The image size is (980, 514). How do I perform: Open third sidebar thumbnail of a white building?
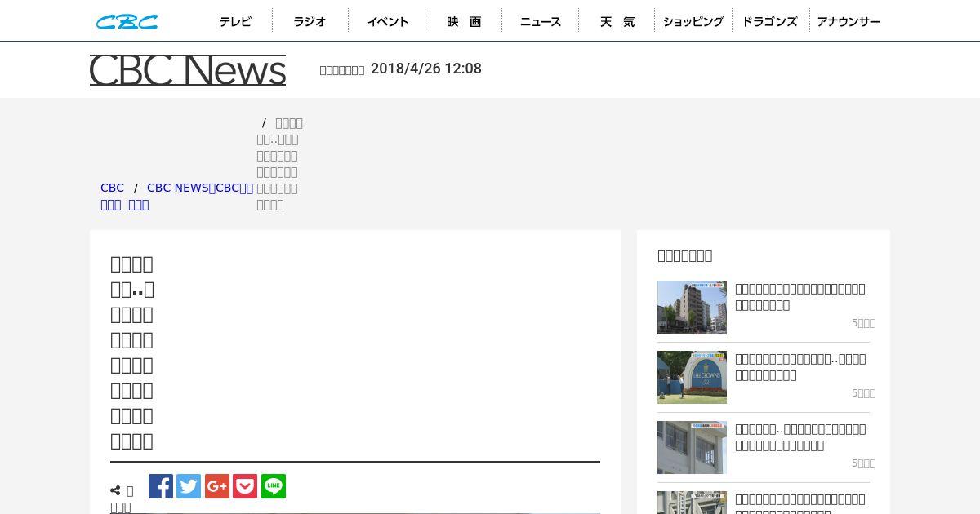pyautogui.click(x=692, y=448)
